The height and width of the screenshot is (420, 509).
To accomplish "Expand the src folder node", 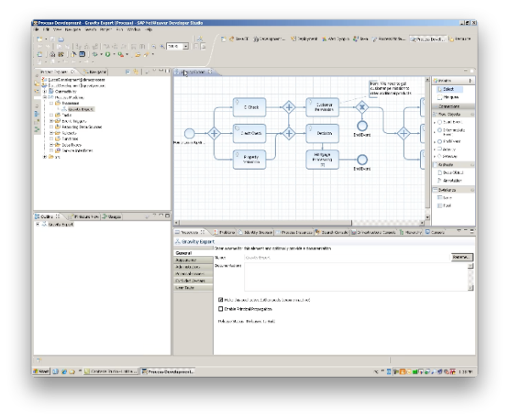I will point(45,157).
